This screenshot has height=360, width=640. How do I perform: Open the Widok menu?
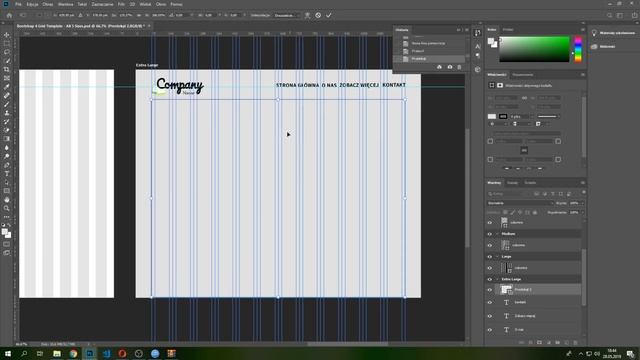[x=145, y=4]
